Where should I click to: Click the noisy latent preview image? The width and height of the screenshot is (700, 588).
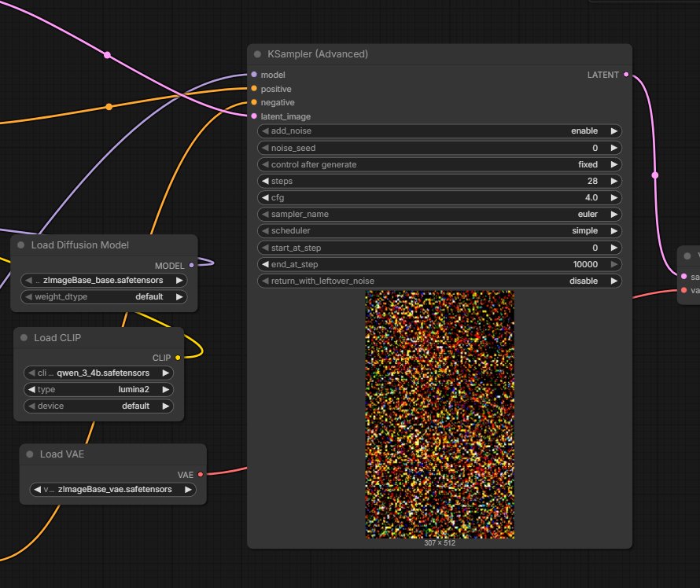[440, 413]
